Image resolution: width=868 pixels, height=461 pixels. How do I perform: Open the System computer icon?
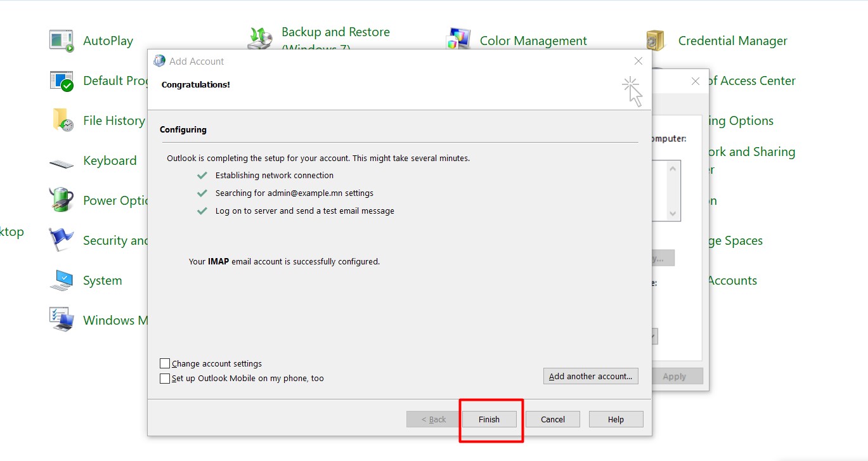(62, 280)
